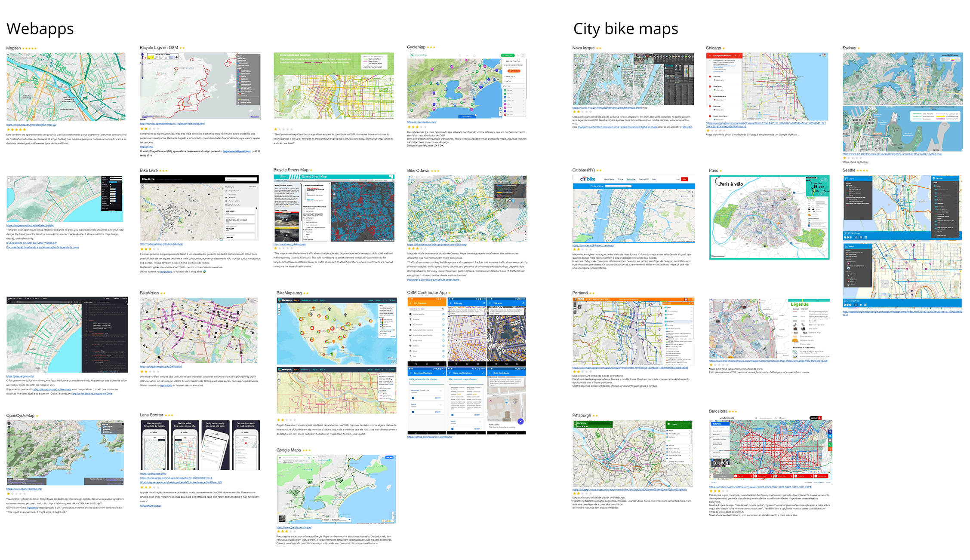Expand the bench Deleted entry chevron
970x560 pixels.
click(x=440, y=404)
